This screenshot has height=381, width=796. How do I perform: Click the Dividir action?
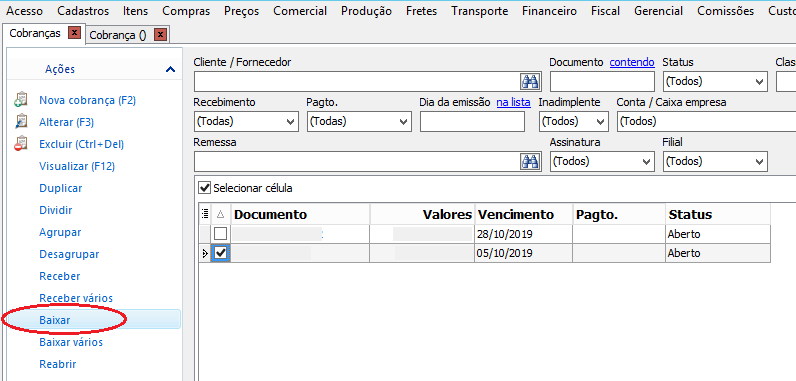coord(55,210)
